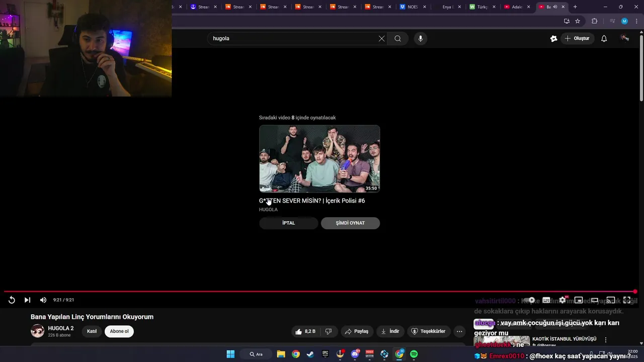Viewport: 644px width, 362px height.
Task: Open Voicemeeter from the taskbar
Action: [x=370, y=354]
